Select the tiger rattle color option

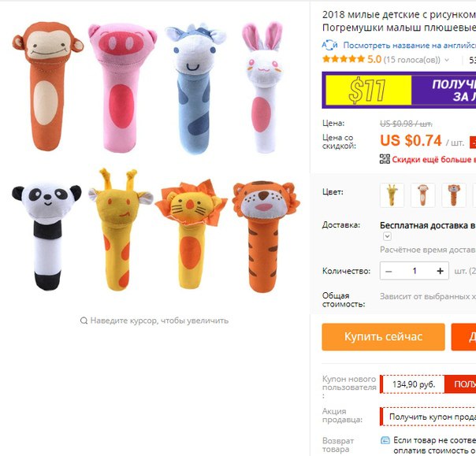pos(454,195)
